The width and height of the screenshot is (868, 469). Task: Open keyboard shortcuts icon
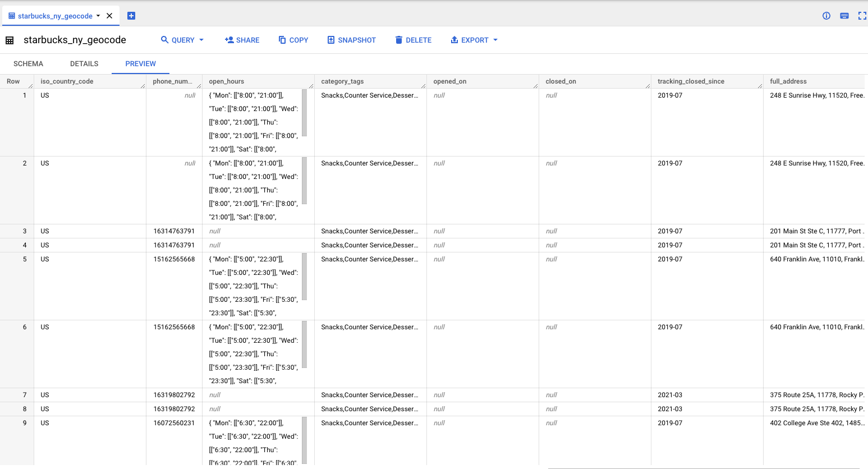pyautogui.click(x=844, y=16)
